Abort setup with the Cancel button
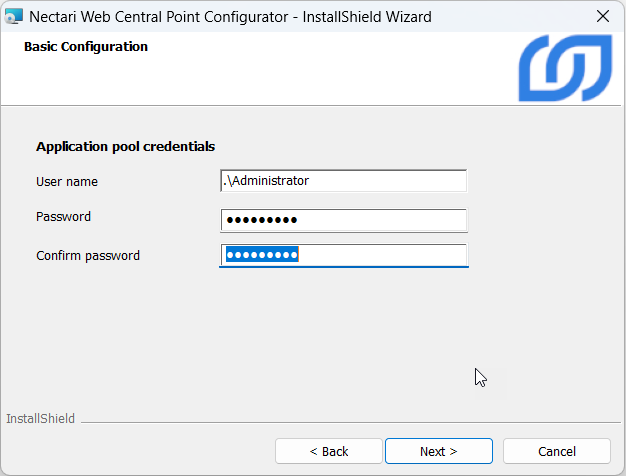Image resolution: width=626 pixels, height=476 pixels. pos(556,451)
